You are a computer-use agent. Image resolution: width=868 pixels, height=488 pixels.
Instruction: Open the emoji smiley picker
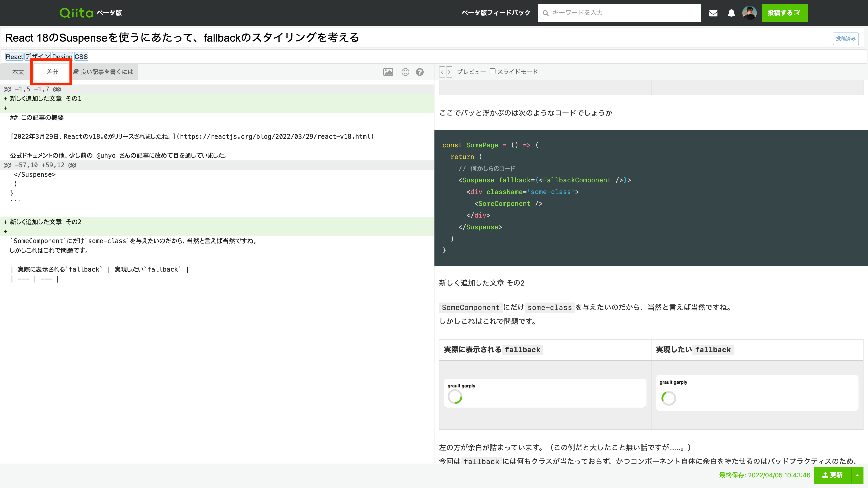405,72
